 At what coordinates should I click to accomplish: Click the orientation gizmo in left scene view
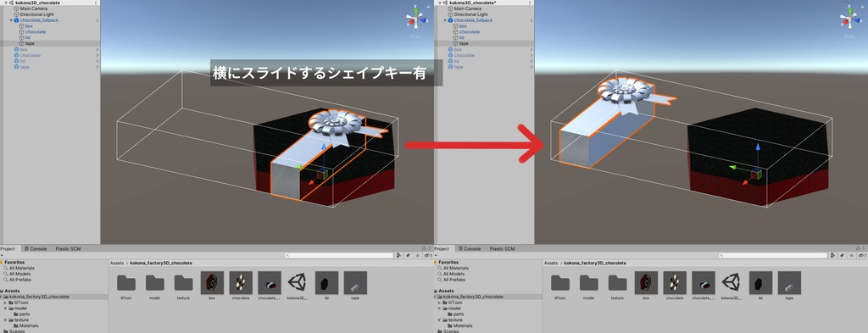coord(417,20)
